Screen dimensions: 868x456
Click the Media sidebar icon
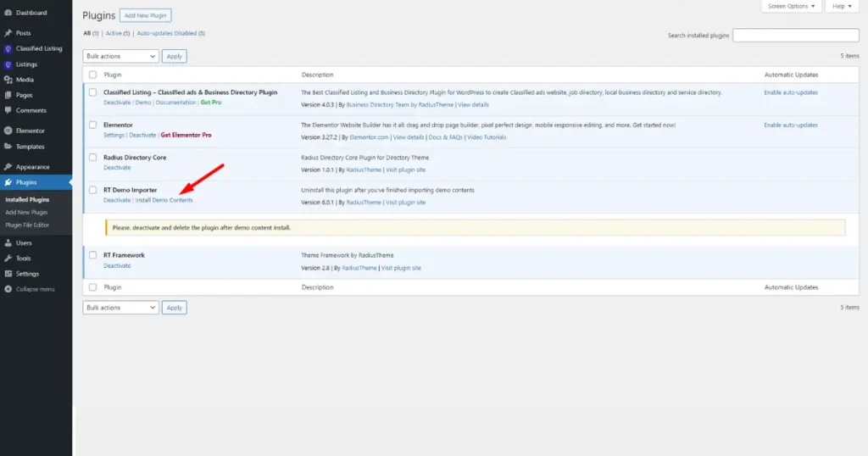pyautogui.click(x=8, y=80)
